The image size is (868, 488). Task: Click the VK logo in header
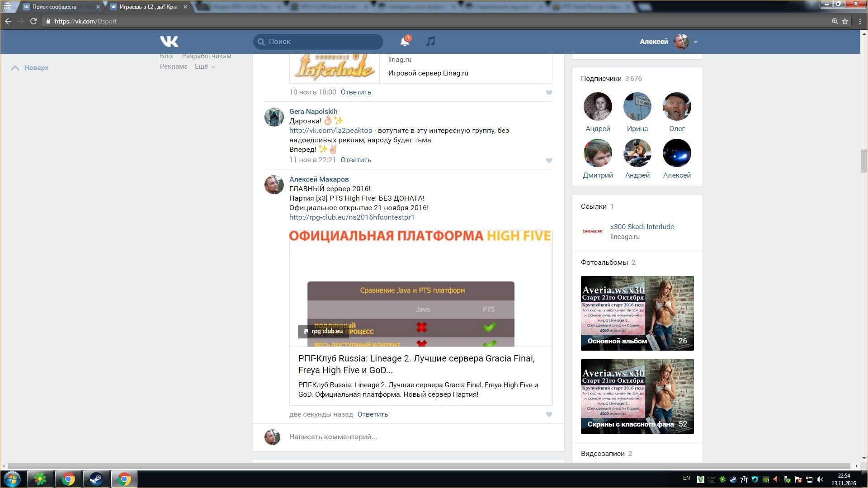(169, 42)
